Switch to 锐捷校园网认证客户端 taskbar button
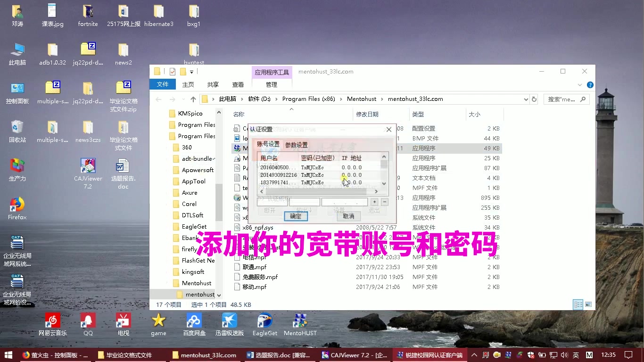 (429, 355)
